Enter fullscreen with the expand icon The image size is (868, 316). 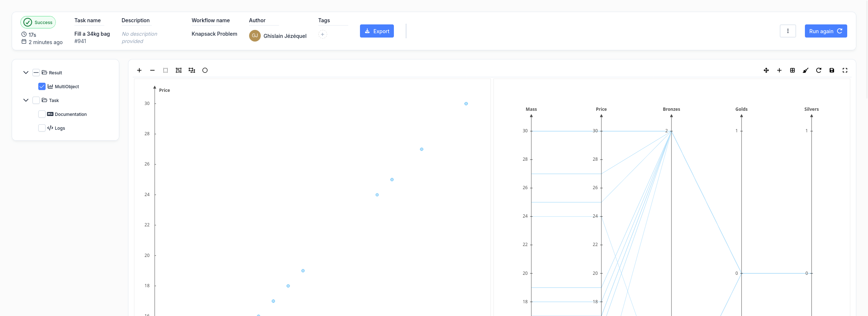pyautogui.click(x=845, y=70)
